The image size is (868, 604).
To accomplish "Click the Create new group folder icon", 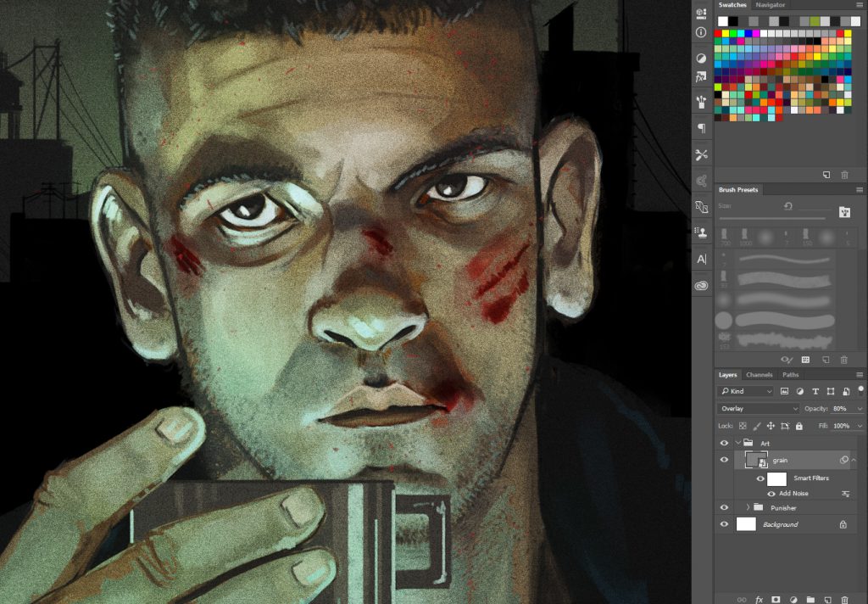I will point(812,600).
